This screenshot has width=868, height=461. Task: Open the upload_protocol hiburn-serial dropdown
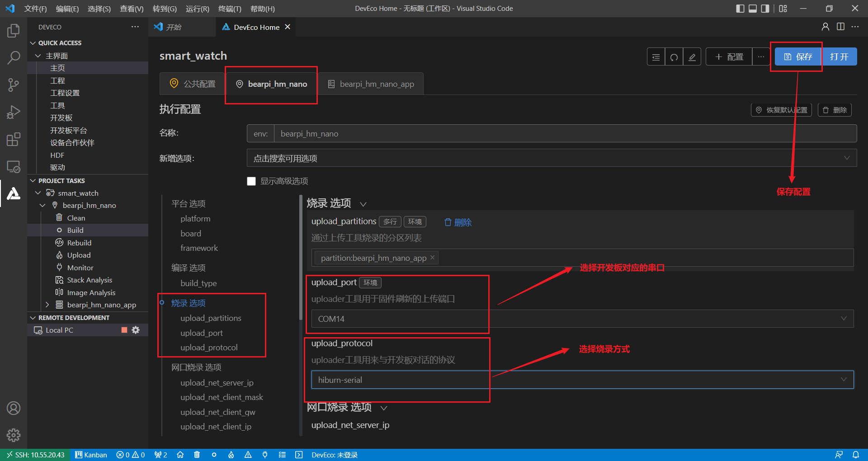(582, 380)
